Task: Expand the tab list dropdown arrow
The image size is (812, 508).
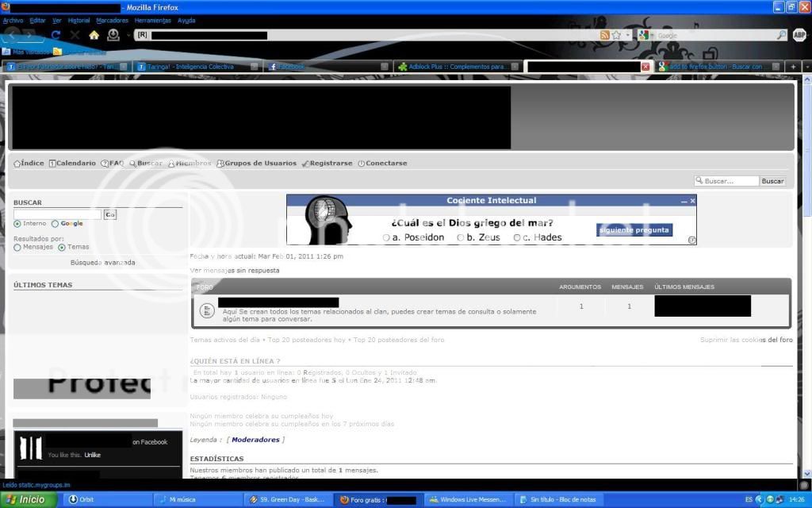Action: point(806,67)
